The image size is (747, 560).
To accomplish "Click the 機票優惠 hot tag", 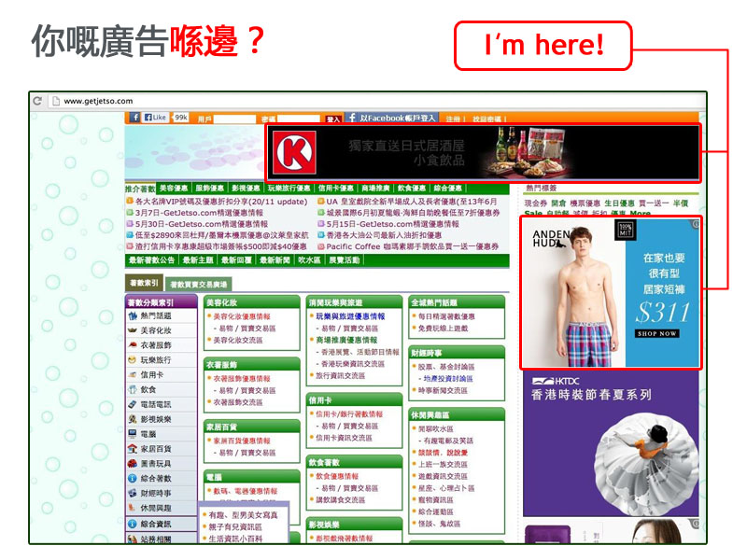I will 585,203.
